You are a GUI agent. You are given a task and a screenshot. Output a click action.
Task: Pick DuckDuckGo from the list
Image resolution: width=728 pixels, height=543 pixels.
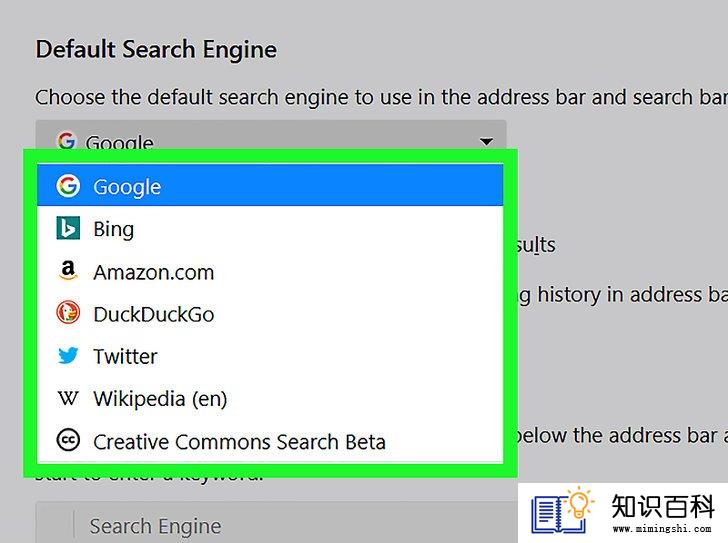coord(270,314)
